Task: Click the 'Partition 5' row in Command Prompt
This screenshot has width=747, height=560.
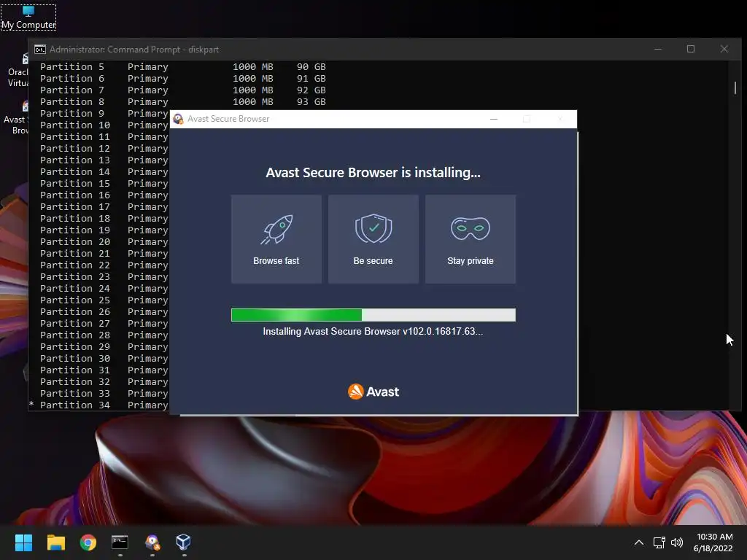Action: 183,66
